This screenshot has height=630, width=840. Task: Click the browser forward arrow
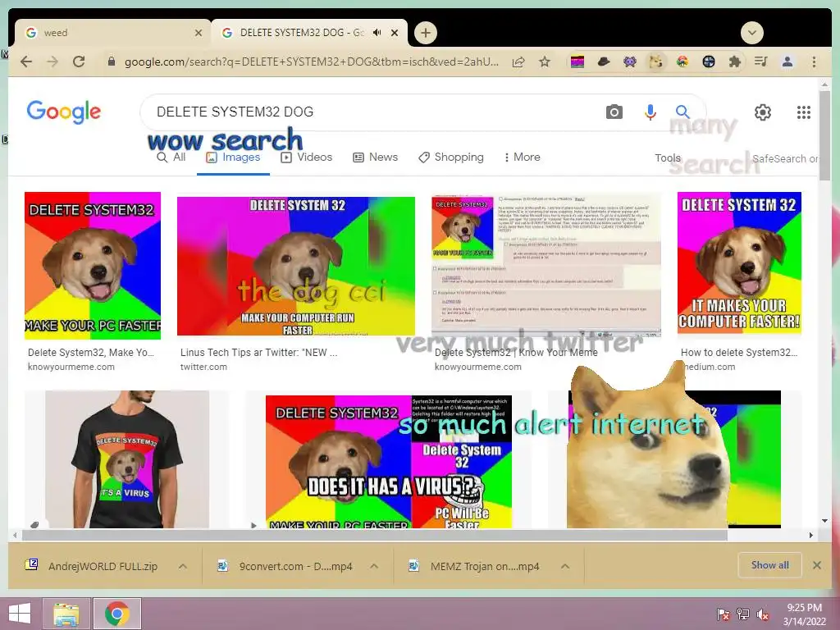52,62
